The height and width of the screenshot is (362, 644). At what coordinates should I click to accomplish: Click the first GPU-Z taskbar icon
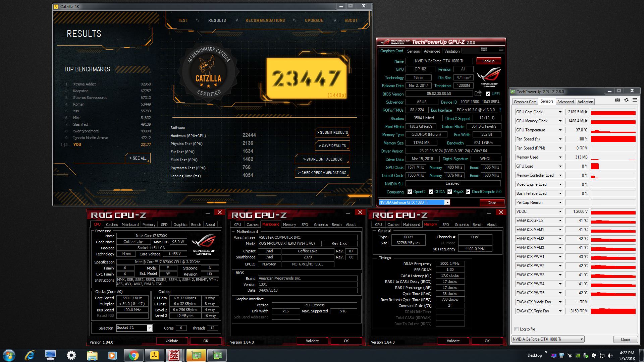196,355
